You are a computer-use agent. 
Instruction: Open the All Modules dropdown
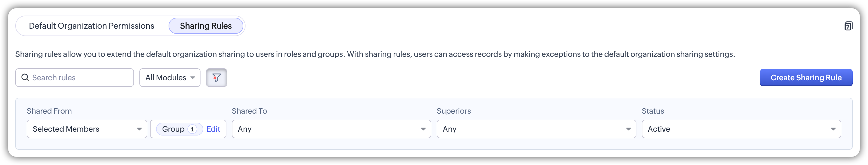166,78
